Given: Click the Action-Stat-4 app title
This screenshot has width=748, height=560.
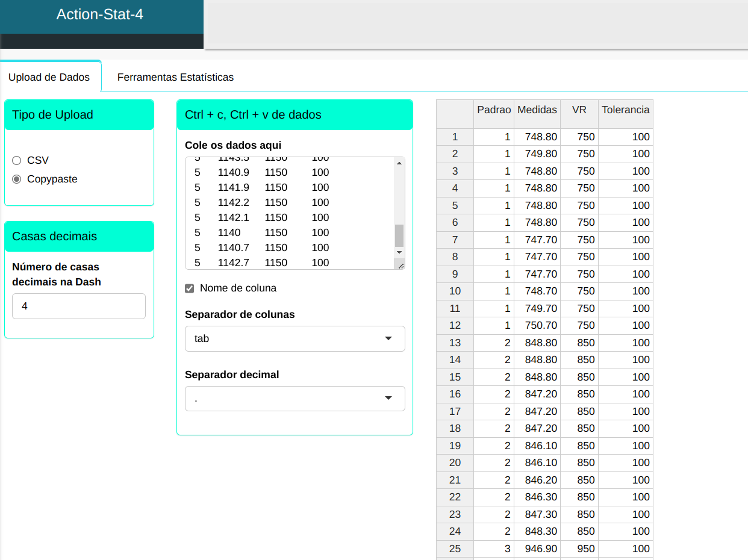Looking at the screenshot, I should tap(100, 14).
